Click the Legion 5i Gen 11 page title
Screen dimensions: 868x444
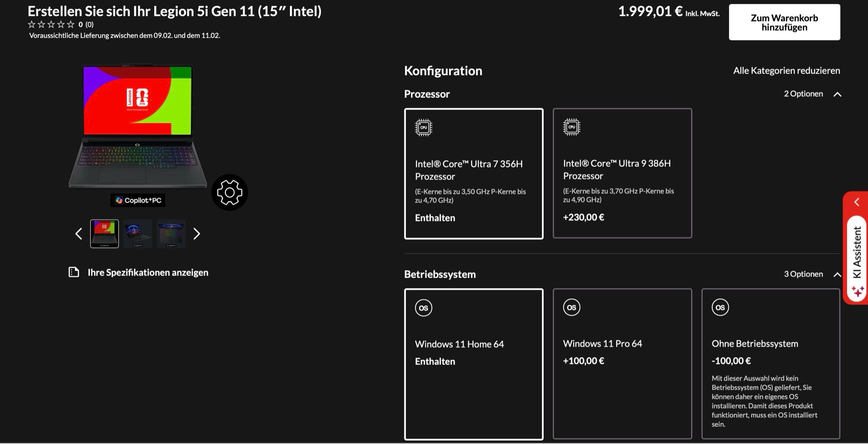(174, 11)
